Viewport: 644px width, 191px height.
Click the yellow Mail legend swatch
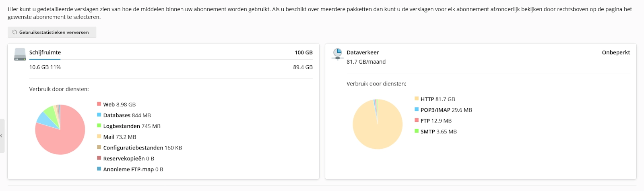[x=99, y=137]
